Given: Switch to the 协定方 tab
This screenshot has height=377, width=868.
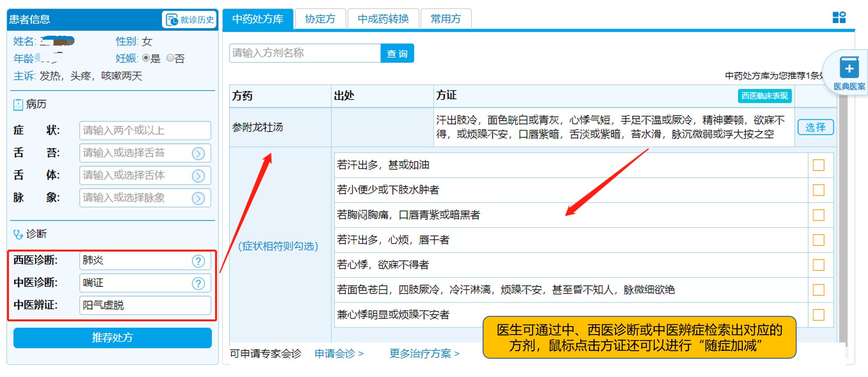Looking at the screenshot, I should coord(320,19).
